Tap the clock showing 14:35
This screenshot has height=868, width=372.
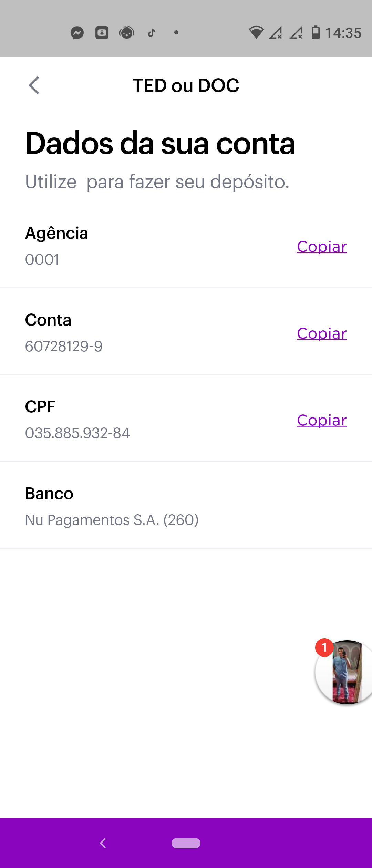[343, 33]
